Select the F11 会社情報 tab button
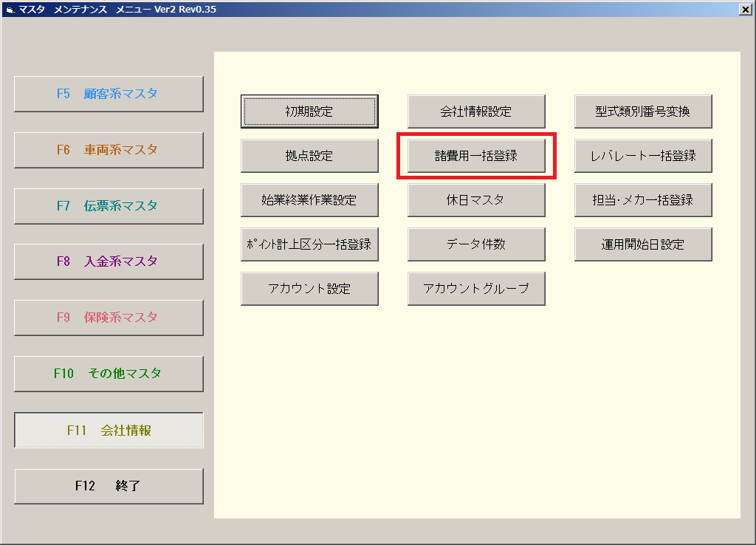This screenshot has height=545, width=756. click(x=109, y=430)
